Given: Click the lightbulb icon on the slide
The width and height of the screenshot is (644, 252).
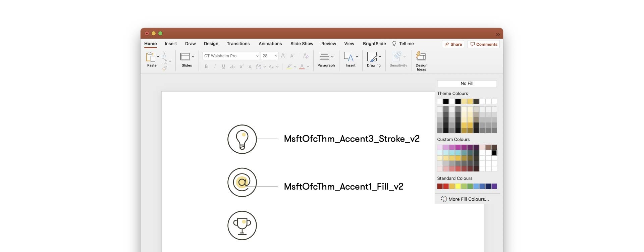Looking at the screenshot, I should coord(242,139).
